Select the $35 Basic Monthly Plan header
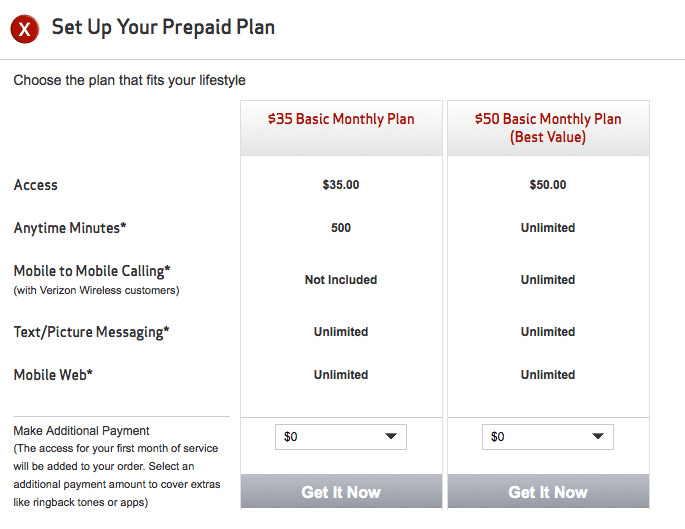685x529 pixels. [x=341, y=119]
